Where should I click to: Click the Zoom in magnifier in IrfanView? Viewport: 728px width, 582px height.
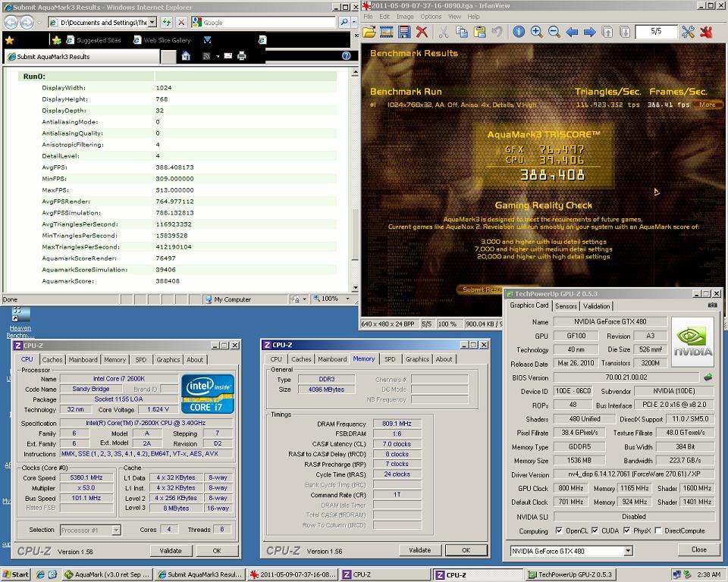point(536,32)
